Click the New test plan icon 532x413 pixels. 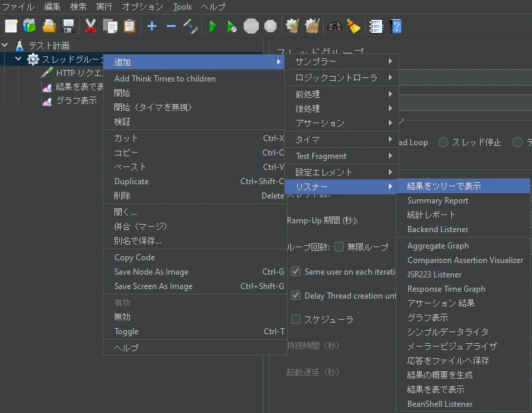[x=11, y=26]
